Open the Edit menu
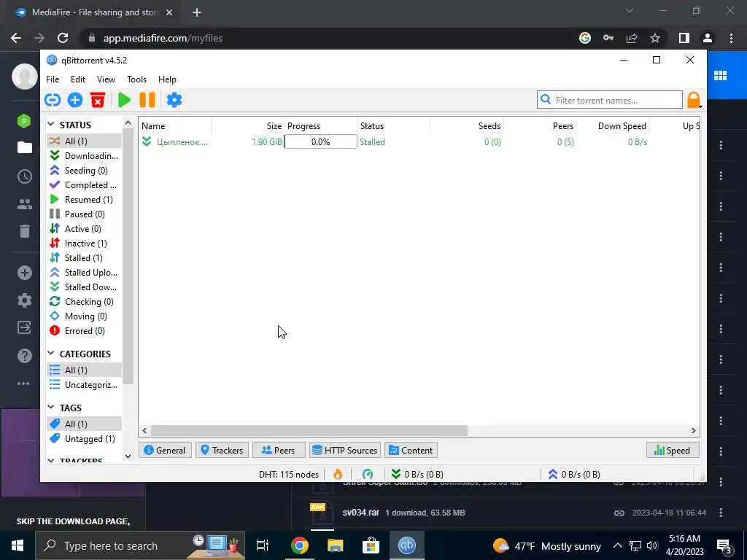The width and height of the screenshot is (747, 560). point(77,79)
